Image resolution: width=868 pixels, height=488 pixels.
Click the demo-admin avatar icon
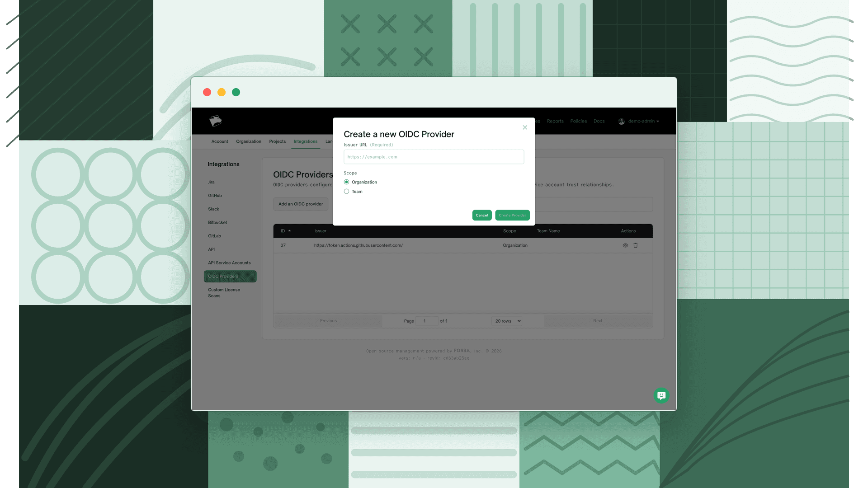click(622, 121)
